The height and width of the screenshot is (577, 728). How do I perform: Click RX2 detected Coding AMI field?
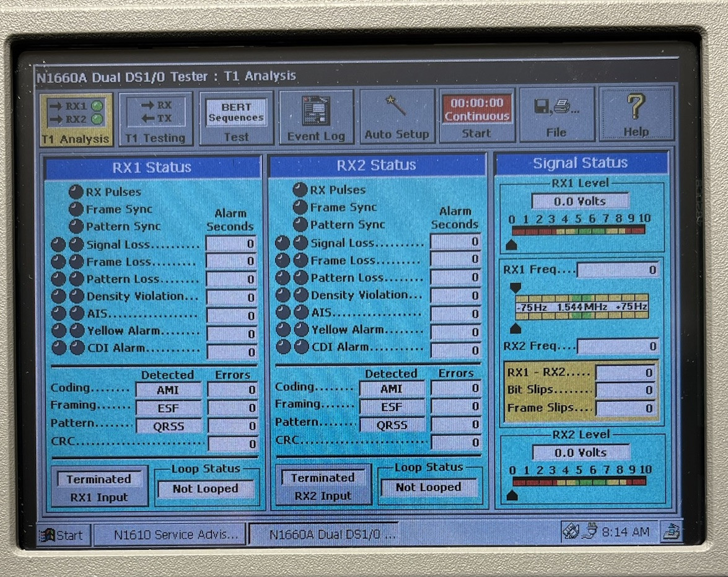[x=392, y=389]
